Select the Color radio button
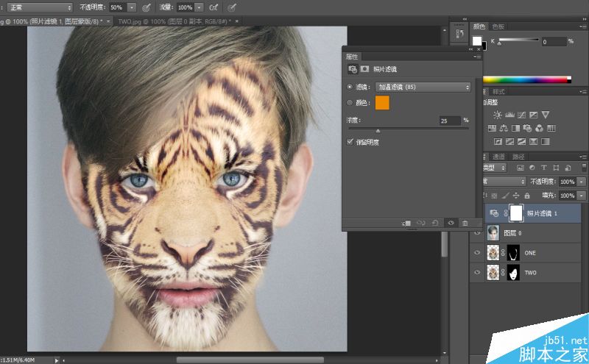The height and width of the screenshot is (364, 589). click(350, 102)
